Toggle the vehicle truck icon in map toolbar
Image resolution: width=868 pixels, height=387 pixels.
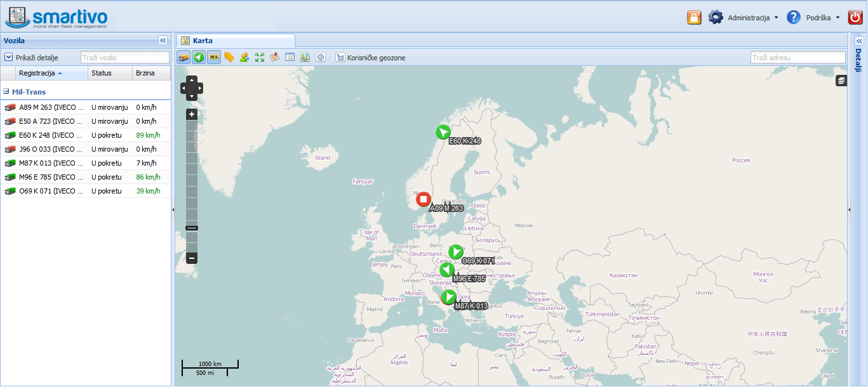(184, 57)
